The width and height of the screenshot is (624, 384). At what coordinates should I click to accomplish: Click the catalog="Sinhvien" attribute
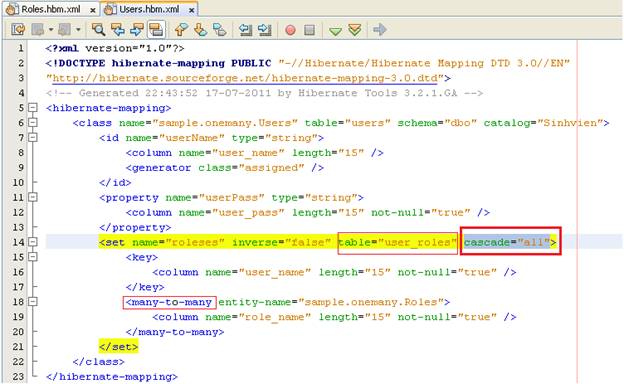pos(543,123)
